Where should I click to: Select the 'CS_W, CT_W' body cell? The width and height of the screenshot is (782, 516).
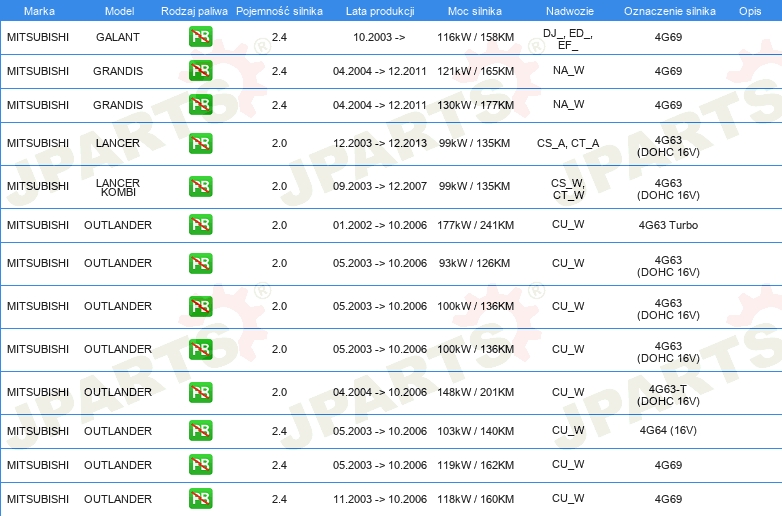pos(568,189)
